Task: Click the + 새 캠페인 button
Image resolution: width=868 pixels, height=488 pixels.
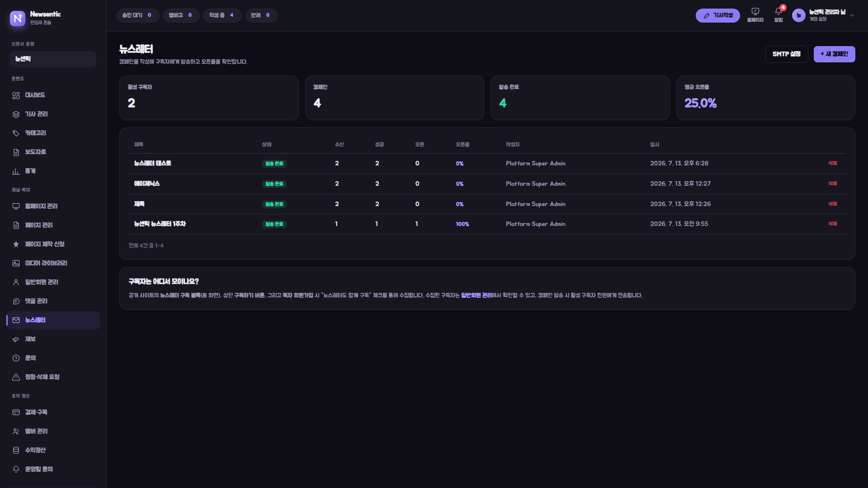Action: pos(834,54)
